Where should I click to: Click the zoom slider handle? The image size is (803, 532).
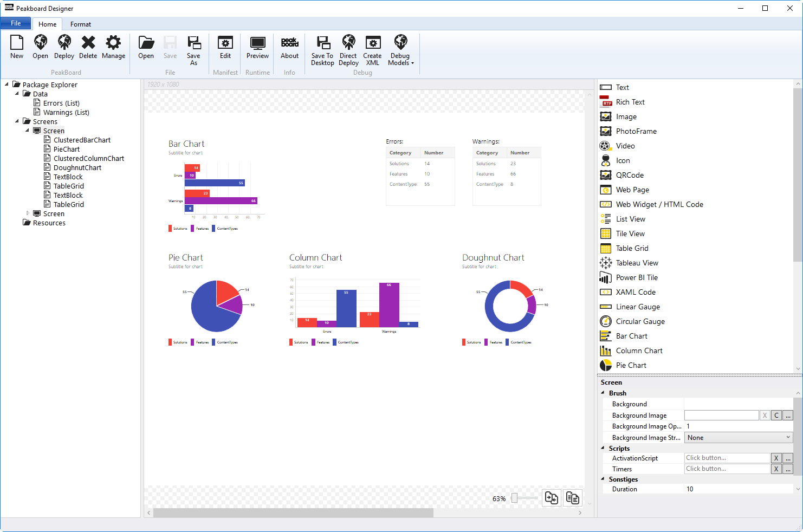coord(515,498)
